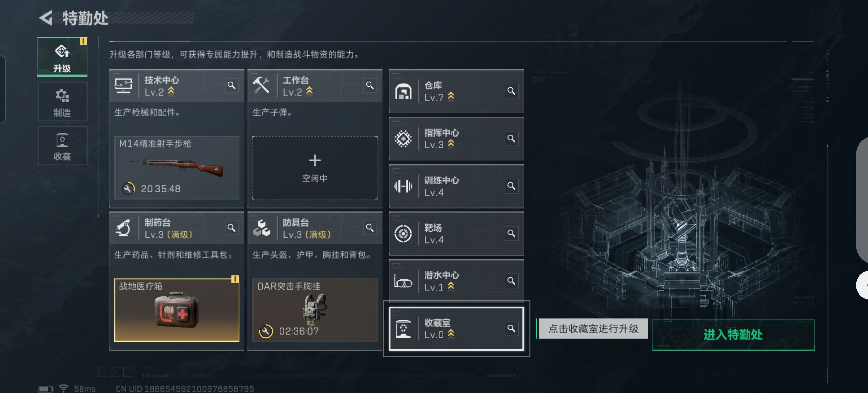Switch to the 升级 tab
This screenshot has height=393, width=868.
(62, 57)
